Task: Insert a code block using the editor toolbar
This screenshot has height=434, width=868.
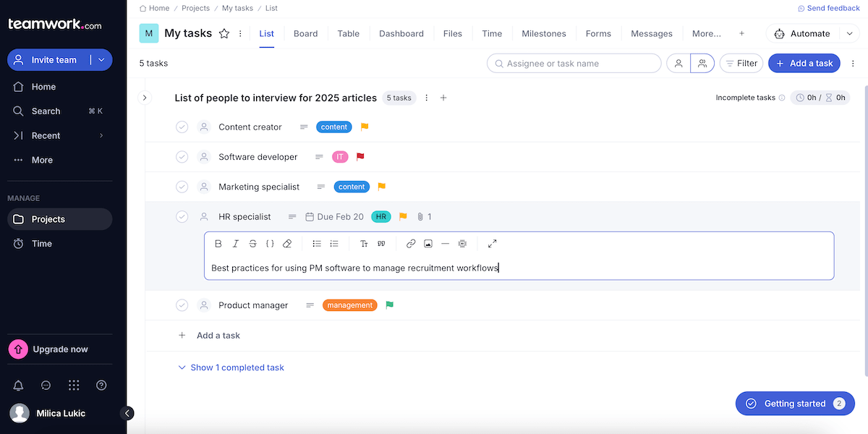Action: point(270,243)
